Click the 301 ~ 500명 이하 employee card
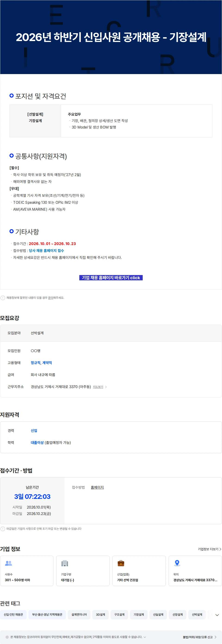222x644 pixels. click(27, 571)
